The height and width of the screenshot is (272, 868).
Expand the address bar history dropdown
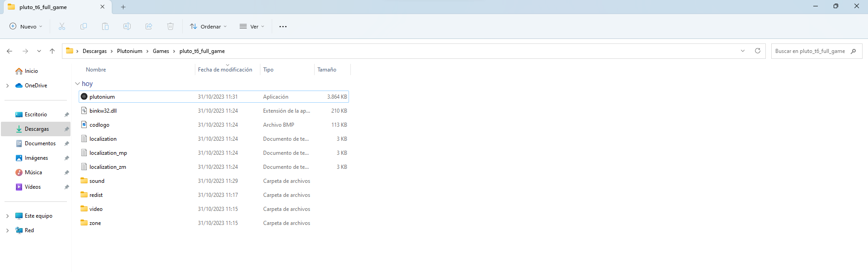tap(743, 51)
